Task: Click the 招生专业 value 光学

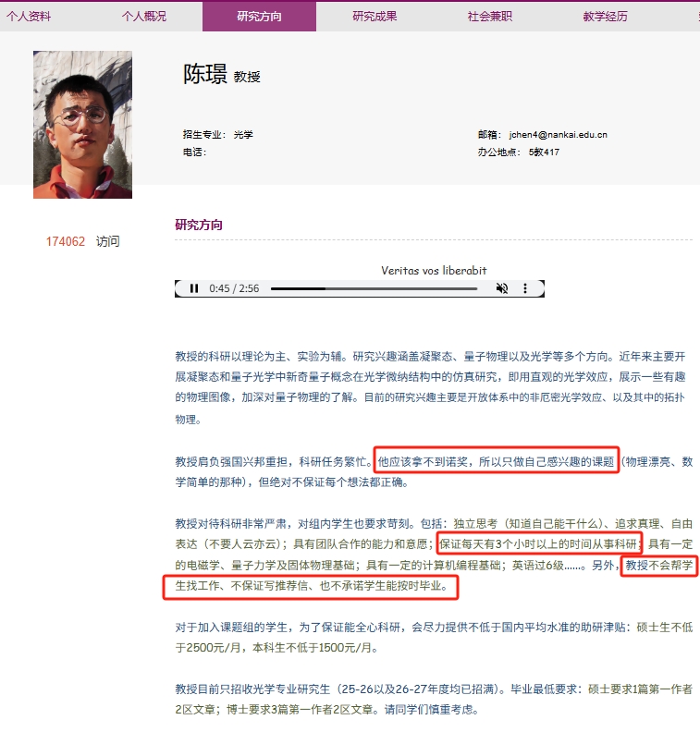Action: (x=243, y=135)
